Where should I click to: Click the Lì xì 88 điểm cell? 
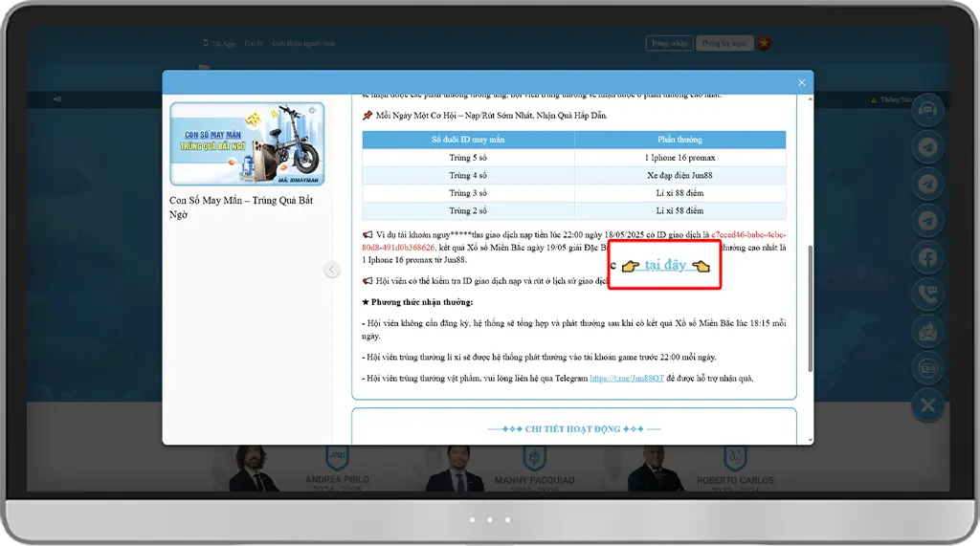pos(680,193)
